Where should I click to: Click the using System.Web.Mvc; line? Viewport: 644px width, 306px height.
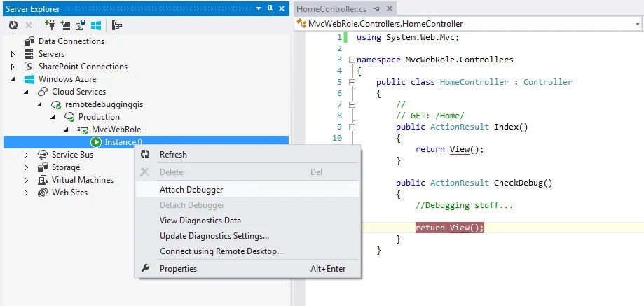click(x=408, y=37)
